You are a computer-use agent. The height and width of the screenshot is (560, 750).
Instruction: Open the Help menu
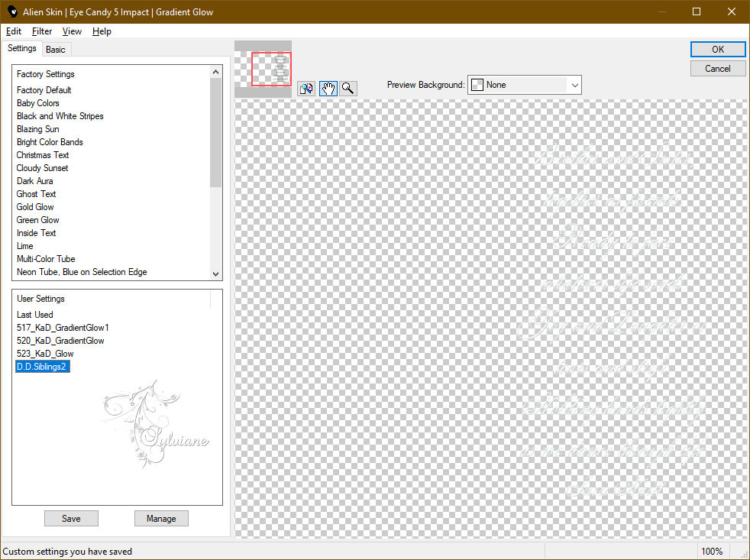(x=102, y=31)
